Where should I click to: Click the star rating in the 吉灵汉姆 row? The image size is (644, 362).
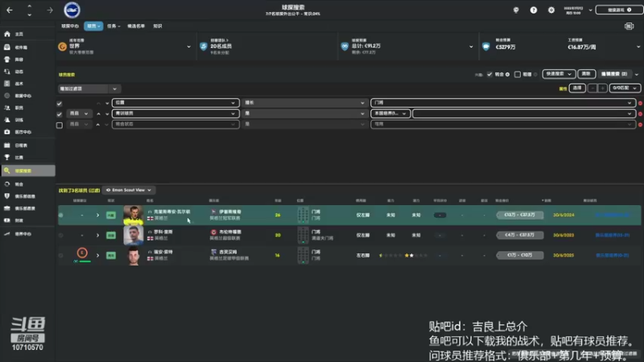click(403, 255)
